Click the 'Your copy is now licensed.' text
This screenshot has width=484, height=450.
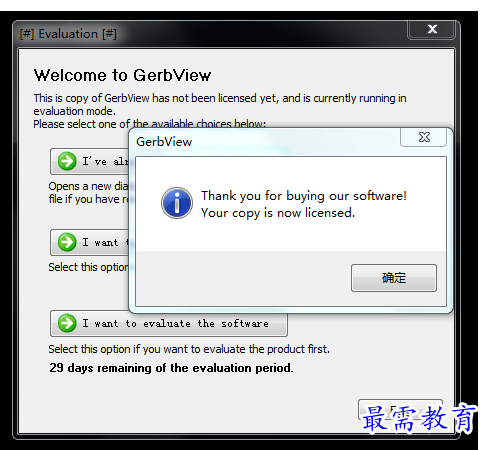tap(278, 213)
